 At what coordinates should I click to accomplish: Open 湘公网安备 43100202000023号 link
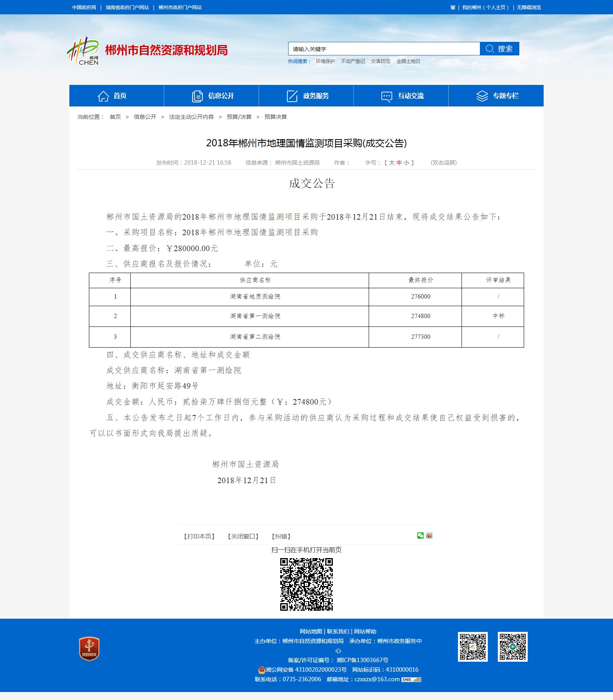tap(306, 670)
